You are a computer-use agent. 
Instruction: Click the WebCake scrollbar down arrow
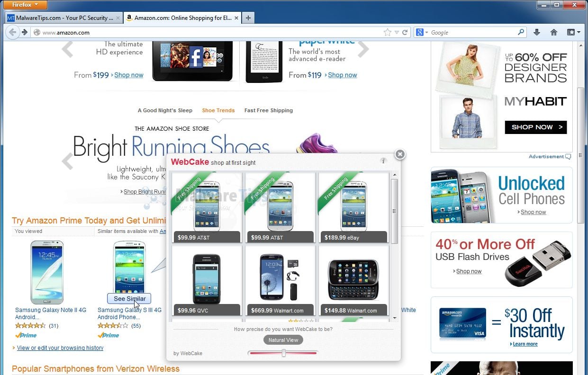pos(394,318)
